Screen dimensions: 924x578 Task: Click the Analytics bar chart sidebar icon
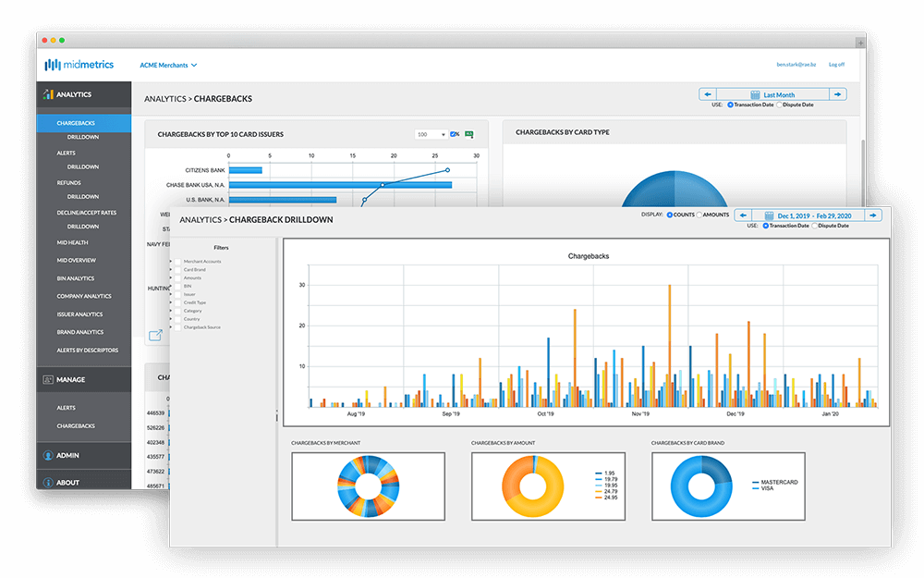tap(48, 94)
